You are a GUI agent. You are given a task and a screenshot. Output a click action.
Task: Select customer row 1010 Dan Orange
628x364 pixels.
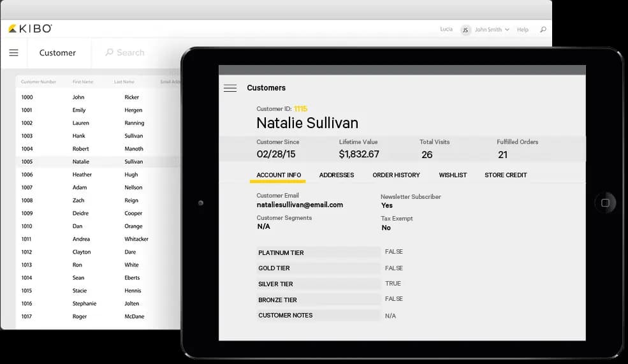[98, 226]
